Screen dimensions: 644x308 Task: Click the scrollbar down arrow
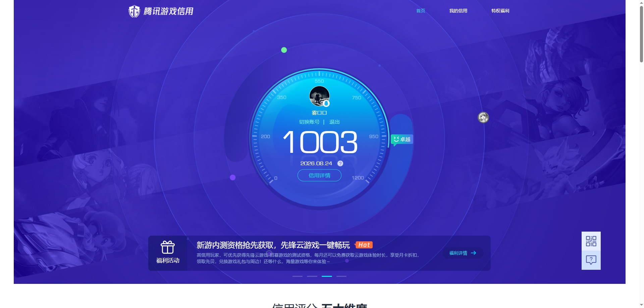click(x=641, y=305)
